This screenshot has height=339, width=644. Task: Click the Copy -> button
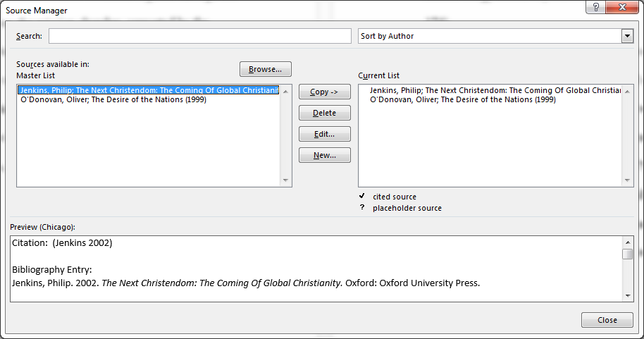324,92
